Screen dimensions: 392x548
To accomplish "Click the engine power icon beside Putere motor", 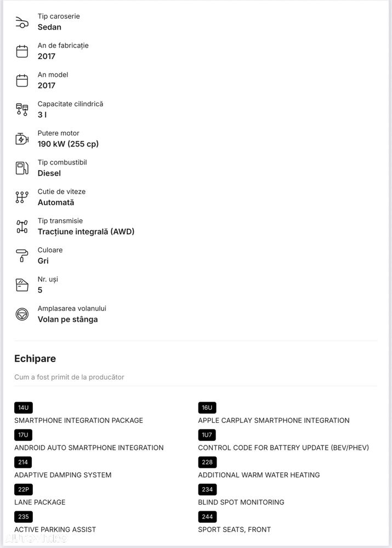I will (22, 139).
